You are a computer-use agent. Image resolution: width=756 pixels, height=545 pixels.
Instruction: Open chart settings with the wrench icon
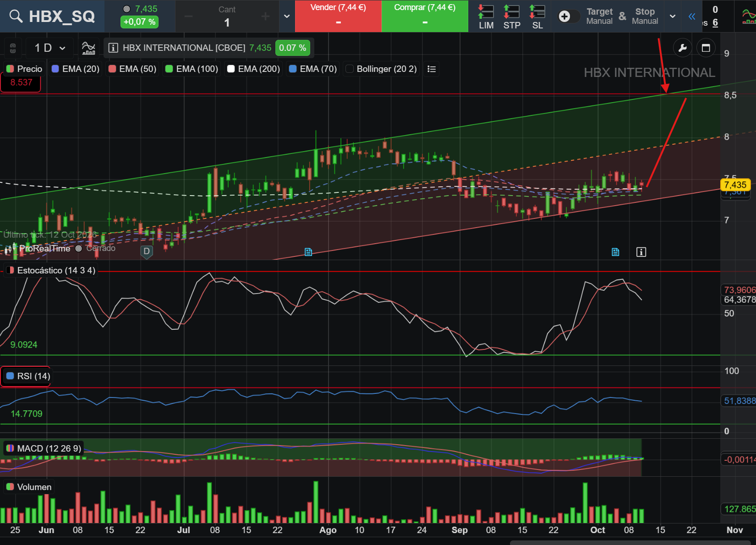tap(683, 48)
